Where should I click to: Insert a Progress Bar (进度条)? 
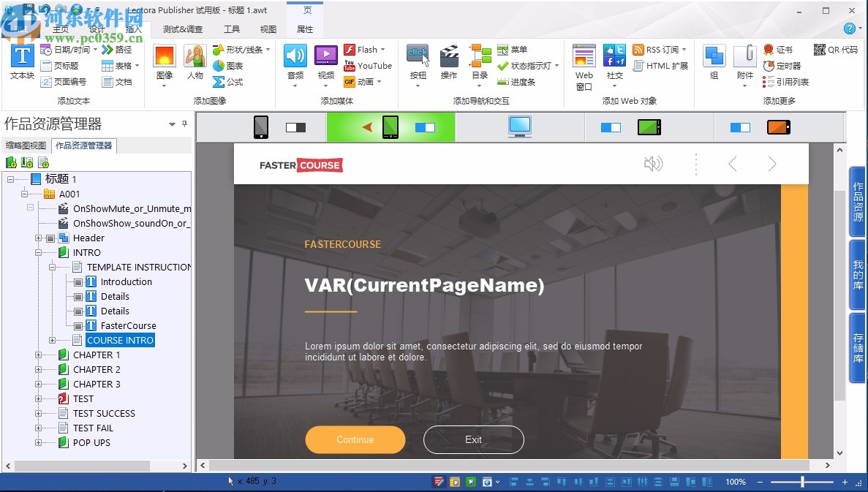516,82
